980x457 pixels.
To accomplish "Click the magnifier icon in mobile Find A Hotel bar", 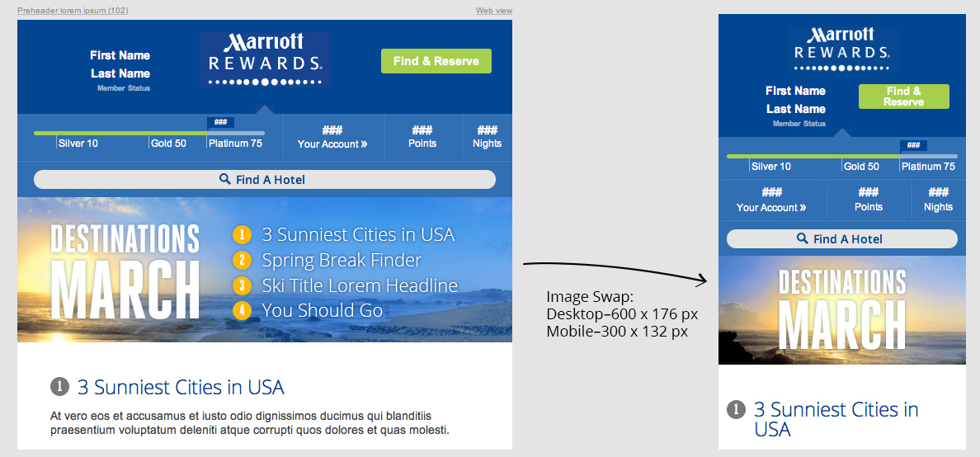I will click(x=802, y=238).
